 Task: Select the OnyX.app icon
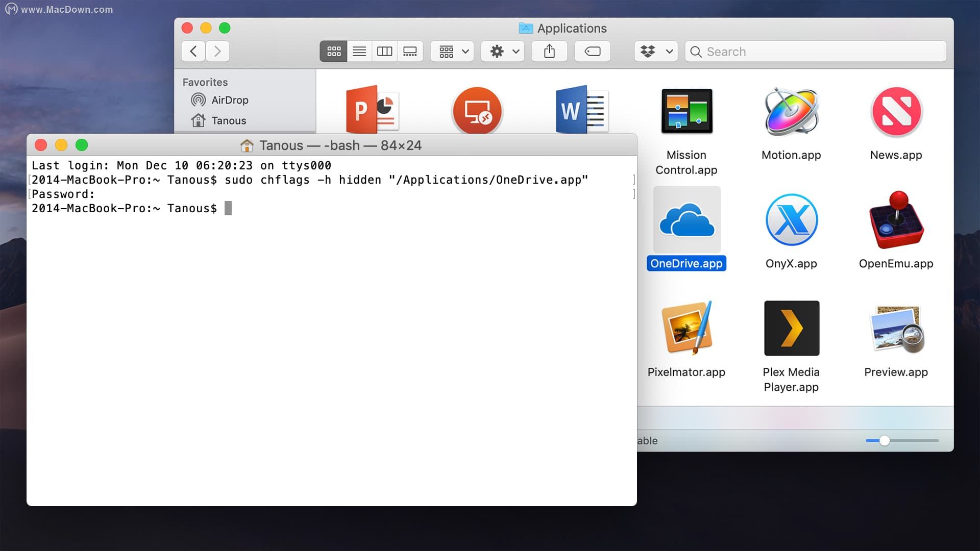pos(791,220)
